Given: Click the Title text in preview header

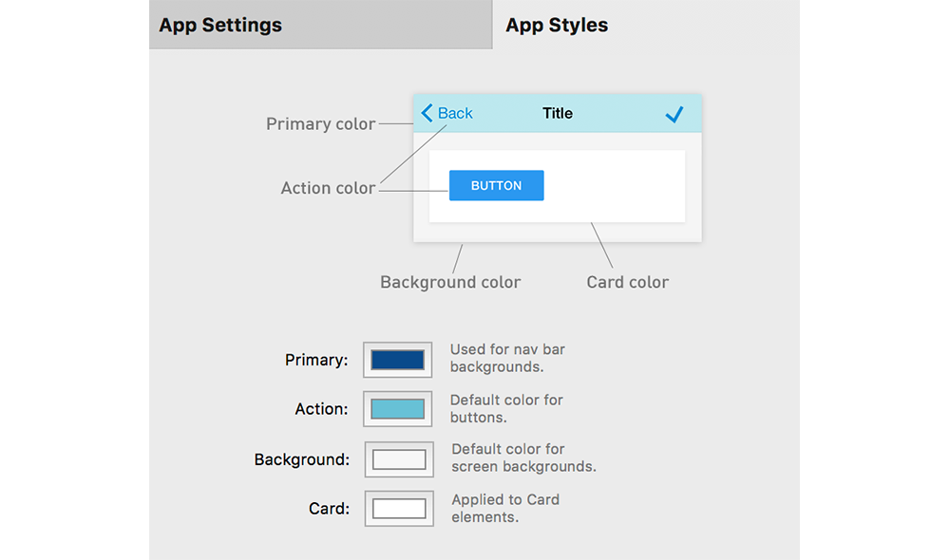Looking at the screenshot, I should pyautogui.click(x=558, y=113).
